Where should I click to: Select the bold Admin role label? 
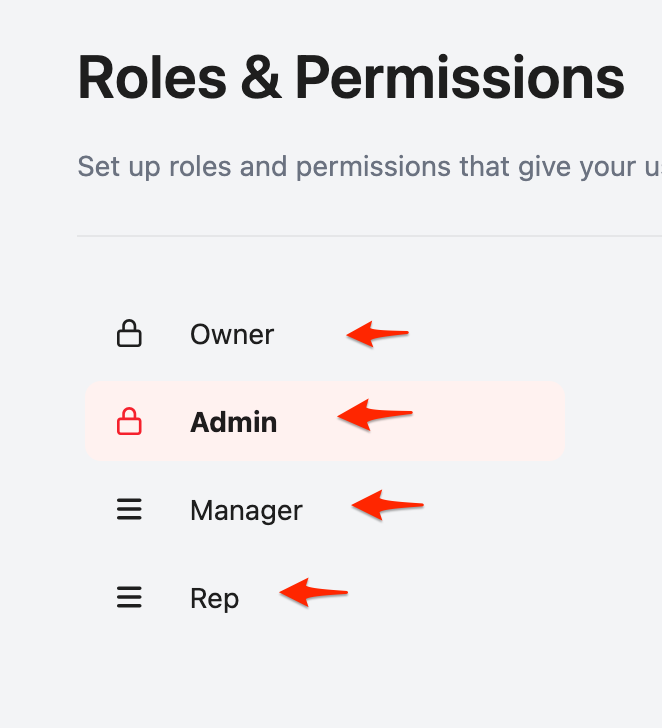pyautogui.click(x=233, y=422)
